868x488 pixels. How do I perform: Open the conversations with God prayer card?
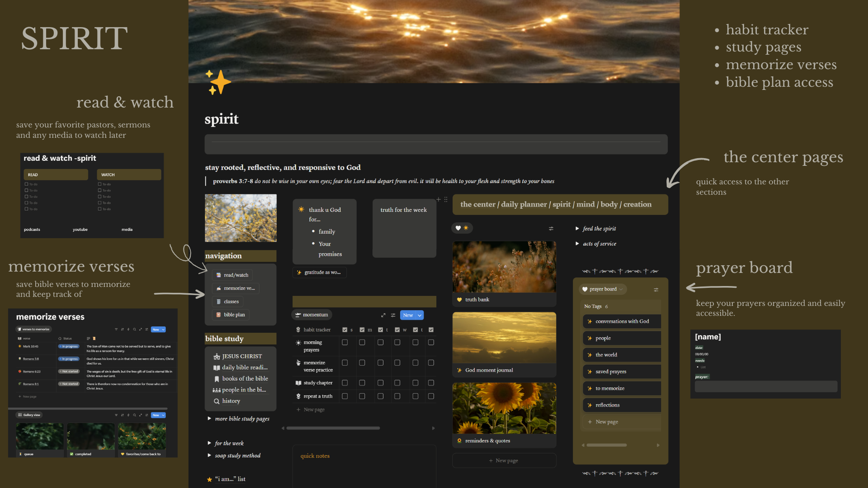pyautogui.click(x=622, y=321)
